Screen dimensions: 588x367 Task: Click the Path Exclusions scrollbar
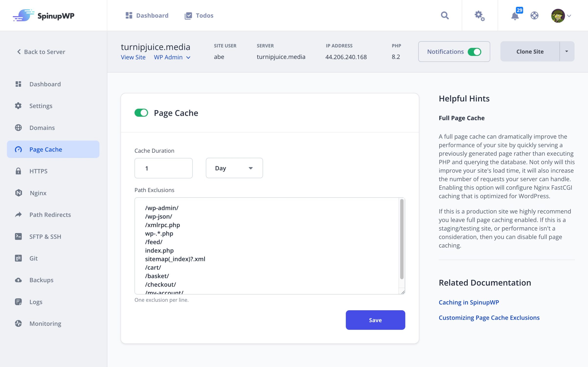pos(402,239)
